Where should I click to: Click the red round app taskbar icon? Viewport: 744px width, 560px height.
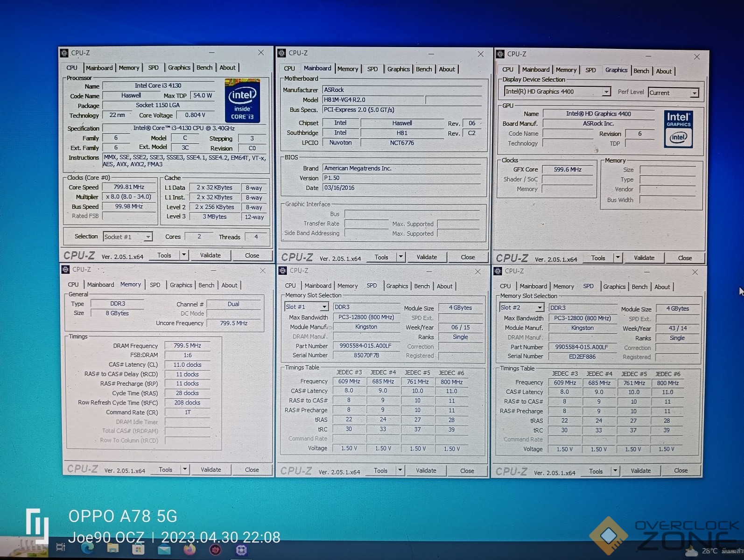tap(215, 550)
